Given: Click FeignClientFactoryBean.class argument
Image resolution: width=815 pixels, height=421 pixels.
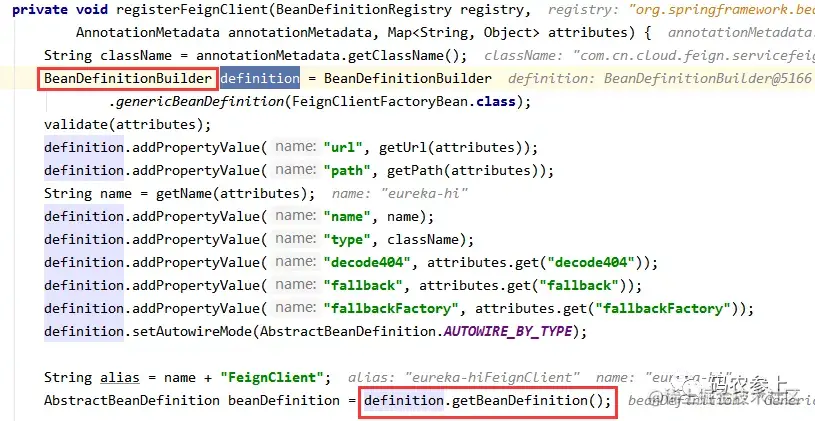Looking at the screenshot, I should point(404,101).
